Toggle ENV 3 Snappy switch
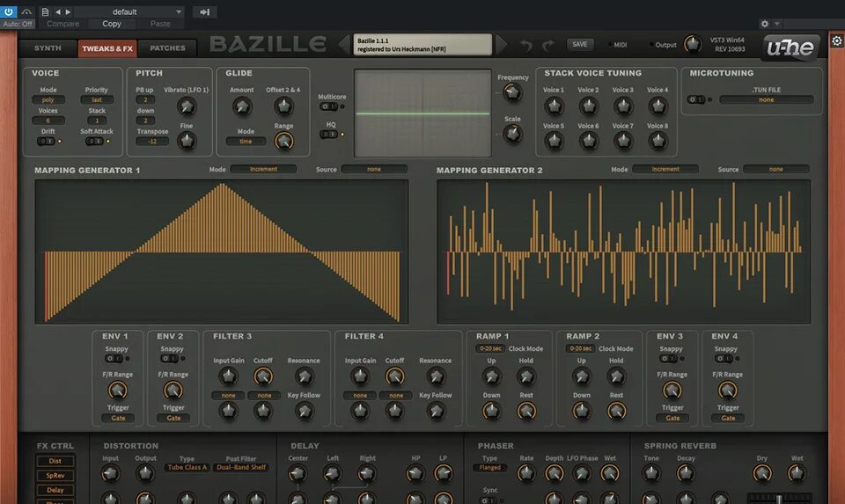Screen dimensions: 845x504 [669, 359]
